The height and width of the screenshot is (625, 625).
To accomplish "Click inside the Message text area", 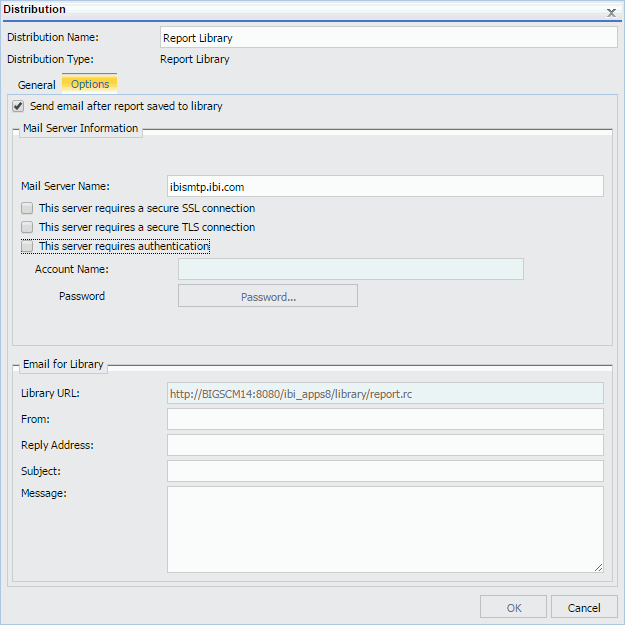I will pos(385,529).
